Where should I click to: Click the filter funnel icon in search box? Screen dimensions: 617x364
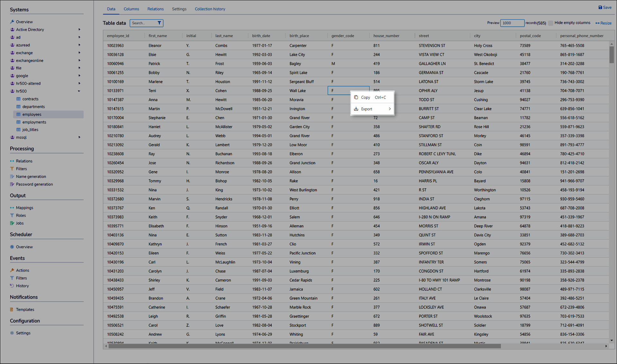(159, 23)
